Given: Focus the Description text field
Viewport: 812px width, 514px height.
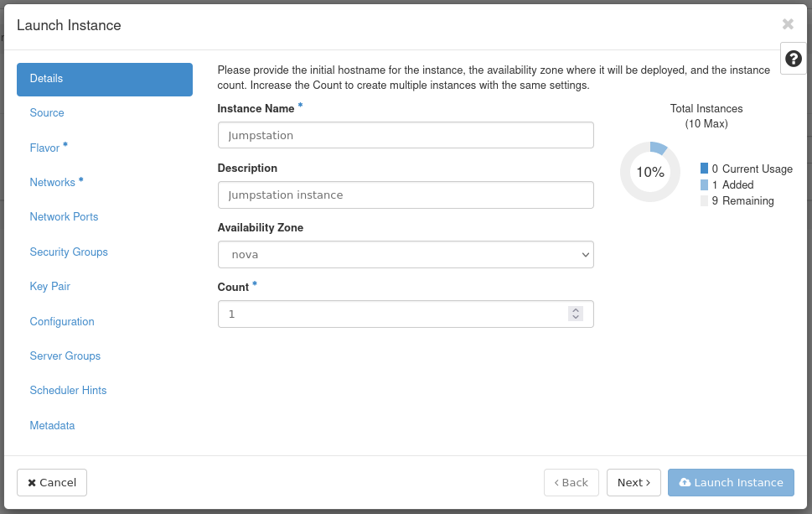Looking at the screenshot, I should [406, 195].
